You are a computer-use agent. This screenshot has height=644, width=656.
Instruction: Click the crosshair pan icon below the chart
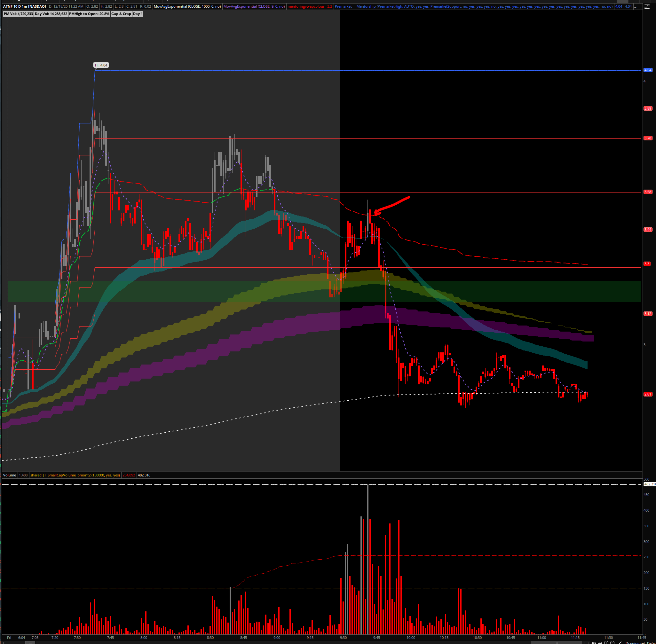coord(600,643)
